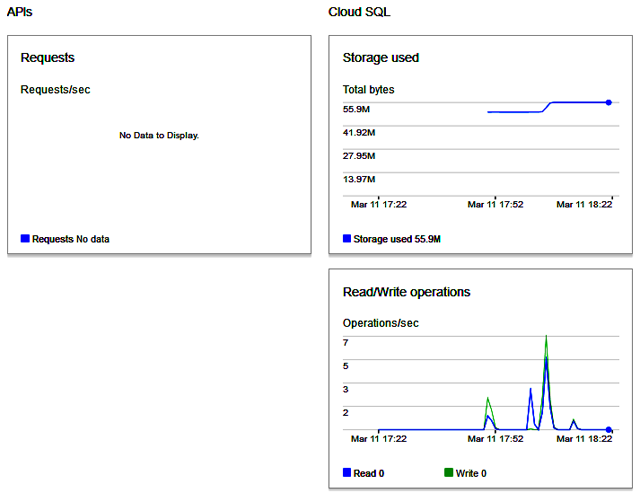
Task: Click the Total bytes axis label
Action: (x=368, y=89)
